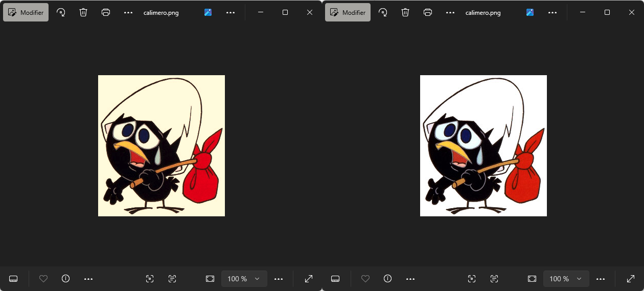
Task: Fit image to window in right window
Action: (532, 279)
